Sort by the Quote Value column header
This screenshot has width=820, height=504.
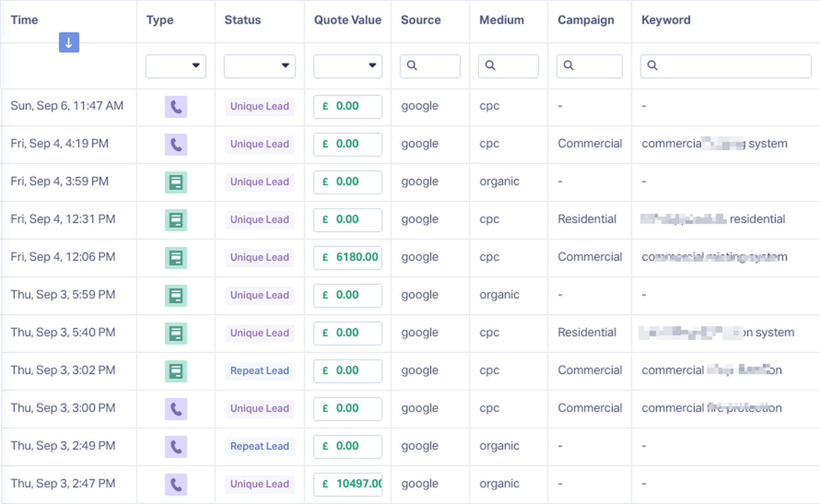pyautogui.click(x=348, y=20)
